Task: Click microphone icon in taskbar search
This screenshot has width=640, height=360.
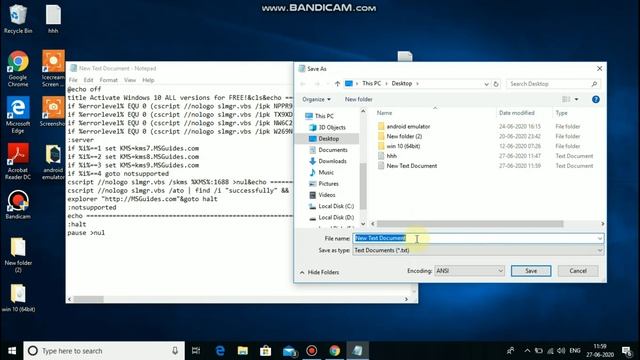Action: pos(175,351)
